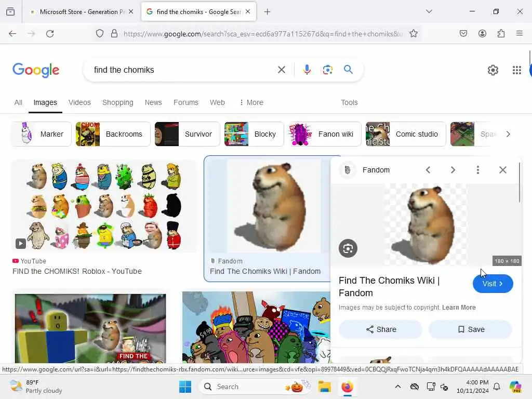
Task: Show more filter chips with right arrow
Action: [x=508, y=134]
